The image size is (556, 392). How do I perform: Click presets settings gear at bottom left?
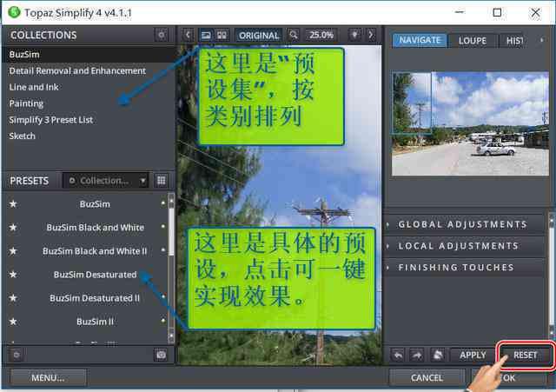click(x=17, y=355)
